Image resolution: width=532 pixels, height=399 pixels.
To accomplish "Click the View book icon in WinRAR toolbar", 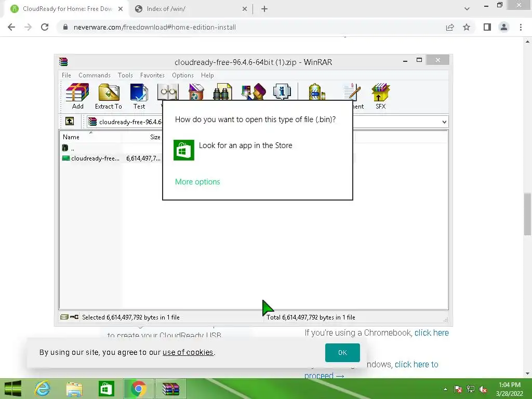I will [x=168, y=91].
